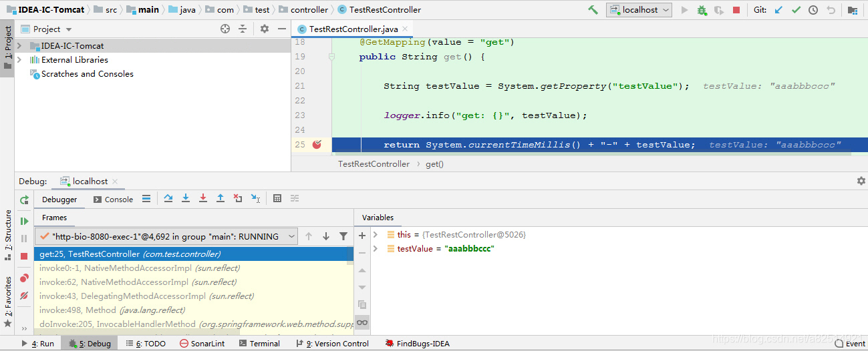Viewport: 868px width, 351px height.
Task: Click the Trace Current Stream Chain icon
Action: pos(295,199)
